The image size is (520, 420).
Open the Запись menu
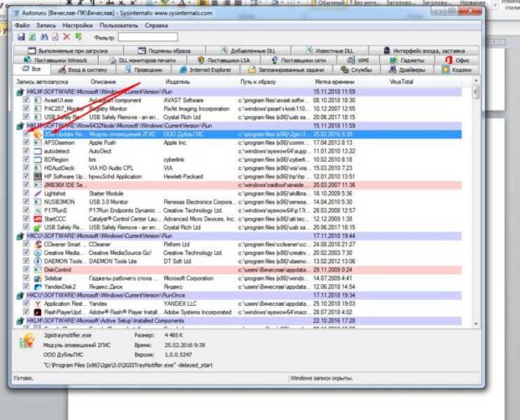(46, 26)
